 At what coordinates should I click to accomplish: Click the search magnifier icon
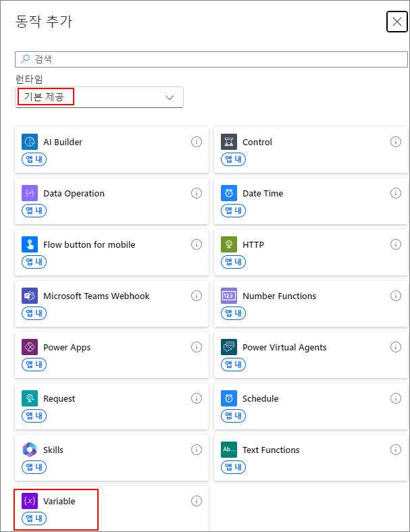[x=25, y=59]
